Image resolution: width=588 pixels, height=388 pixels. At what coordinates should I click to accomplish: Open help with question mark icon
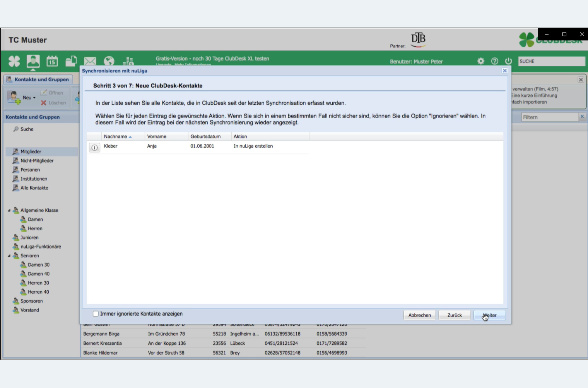coord(494,61)
